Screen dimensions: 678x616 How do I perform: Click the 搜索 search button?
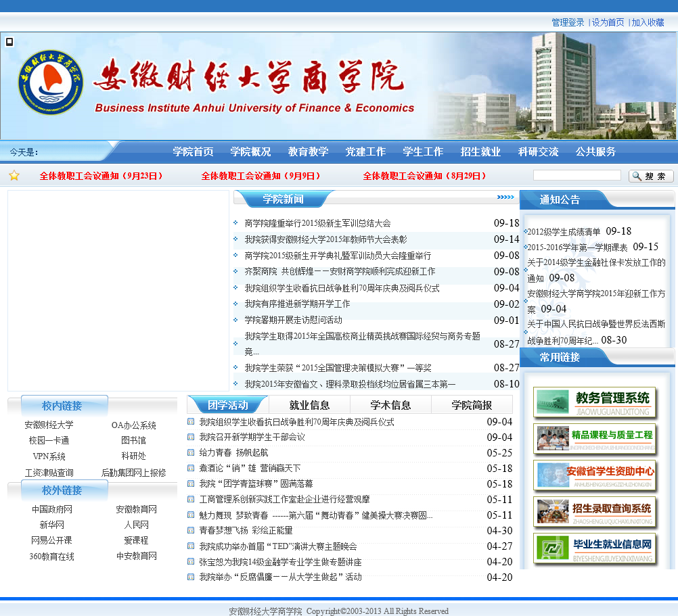click(651, 176)
